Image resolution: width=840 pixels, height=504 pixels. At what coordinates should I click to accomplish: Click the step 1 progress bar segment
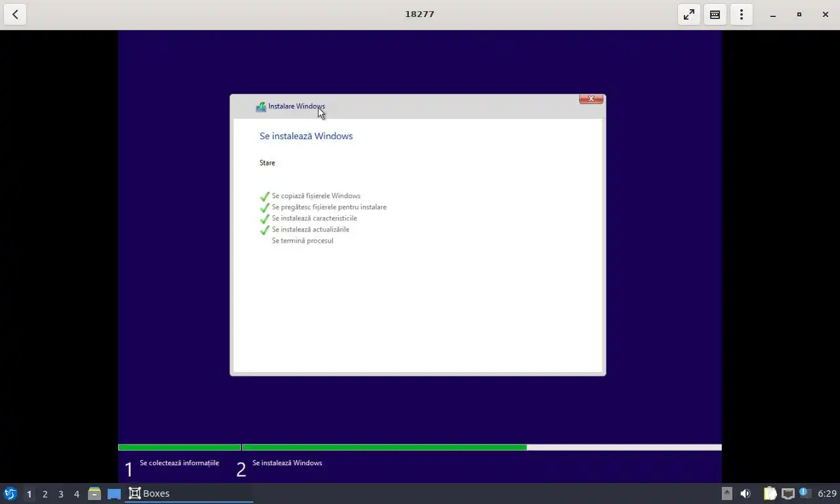point(179,448)
